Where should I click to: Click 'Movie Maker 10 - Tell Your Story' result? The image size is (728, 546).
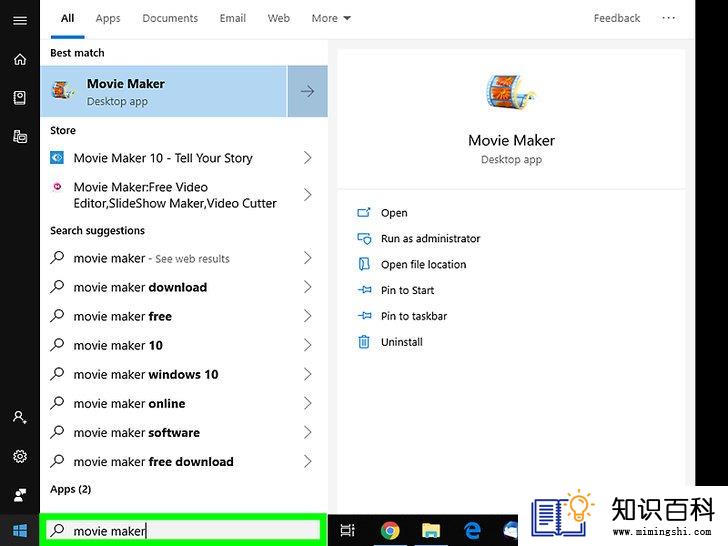pos(163,158)
